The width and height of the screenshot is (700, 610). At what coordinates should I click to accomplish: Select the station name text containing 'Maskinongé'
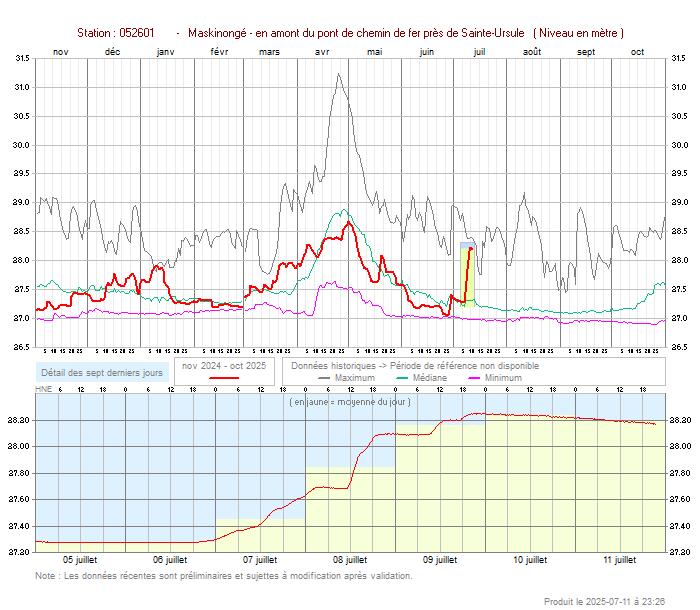click(356, 33)
